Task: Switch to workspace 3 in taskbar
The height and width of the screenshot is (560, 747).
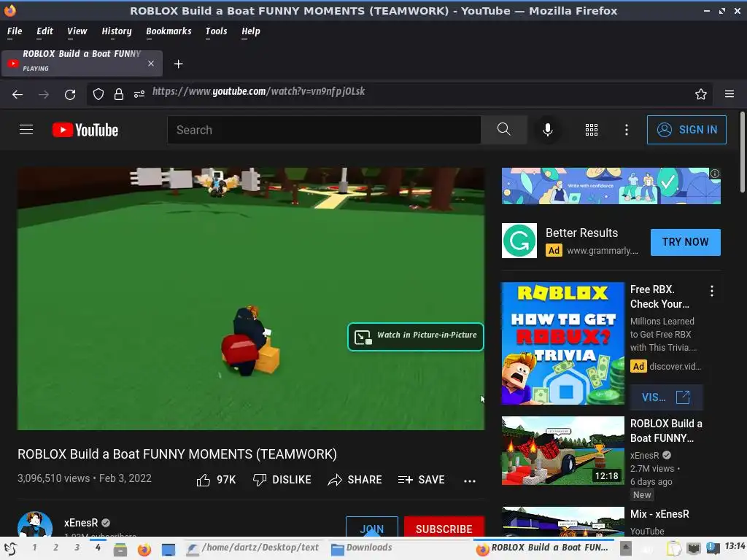Action: click(77, 548)
